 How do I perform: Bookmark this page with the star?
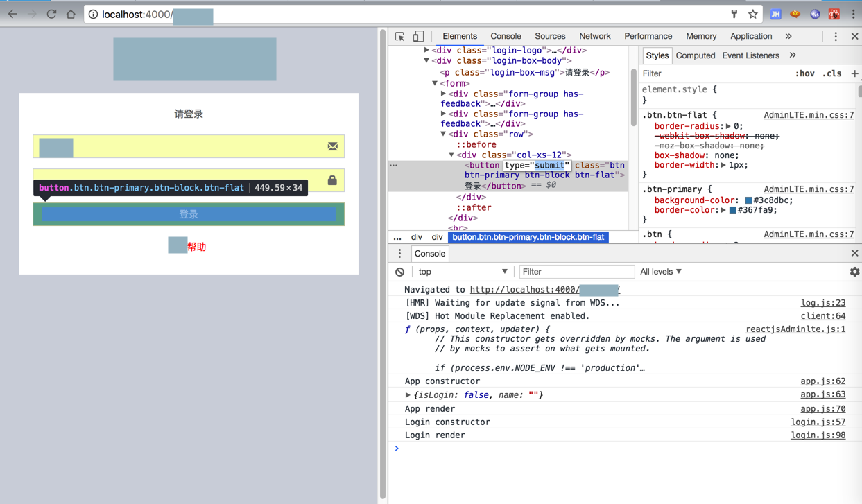point(752,14)
